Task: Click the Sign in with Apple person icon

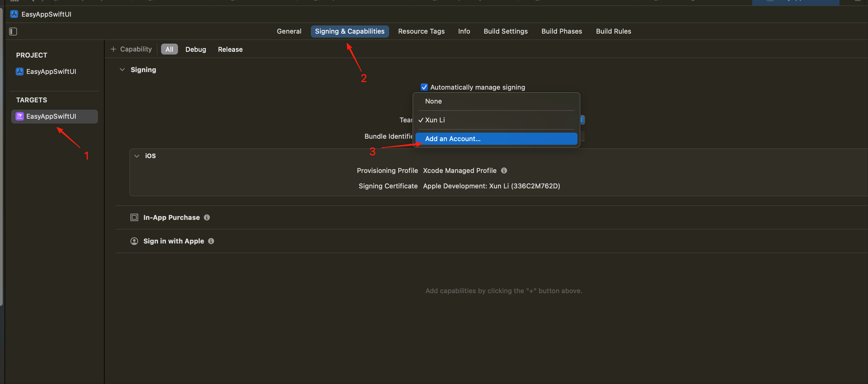Action: [134, 241]
